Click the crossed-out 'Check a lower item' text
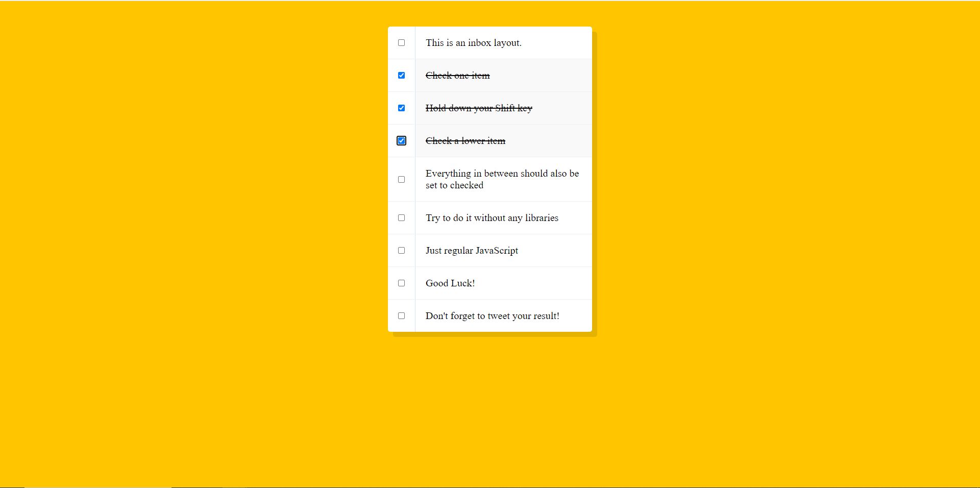The image size is (980, 488). tap(465, 141)
